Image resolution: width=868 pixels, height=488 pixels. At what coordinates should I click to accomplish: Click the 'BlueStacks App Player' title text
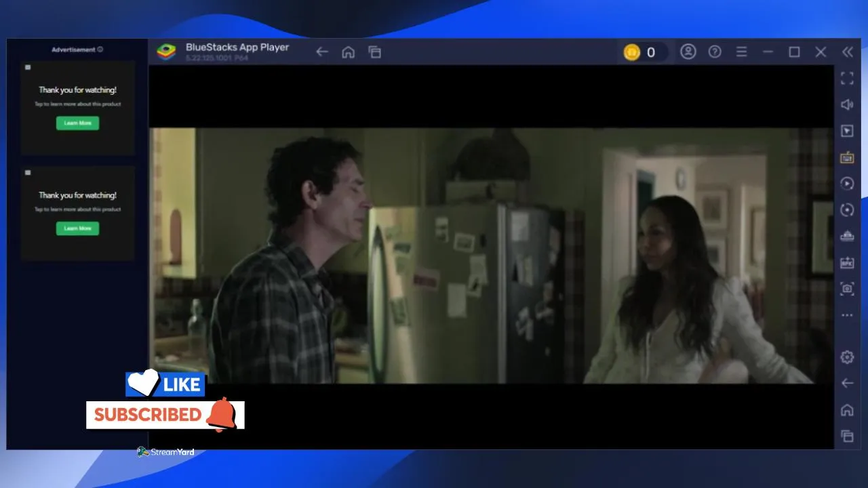[237, 47]
